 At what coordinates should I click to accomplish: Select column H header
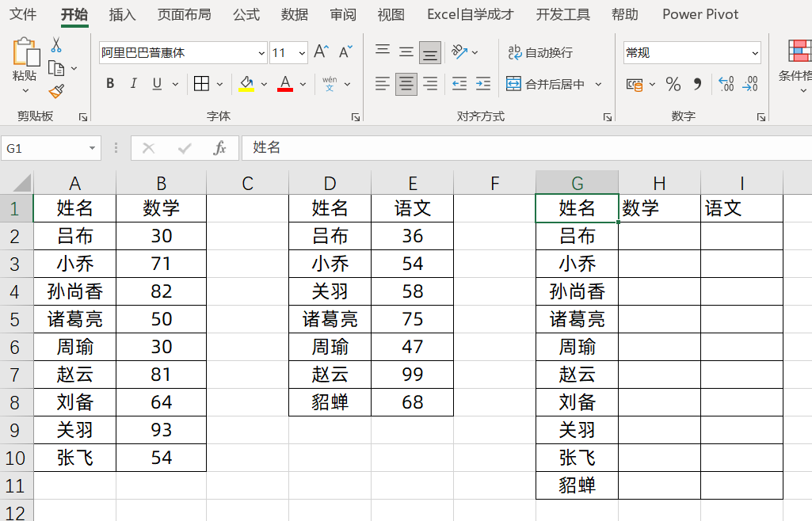(x=659, y=183)
